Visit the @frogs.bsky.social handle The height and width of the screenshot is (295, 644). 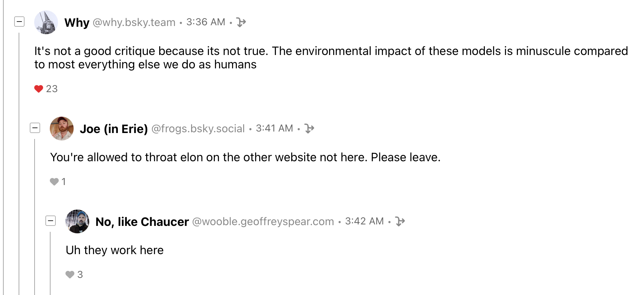198,129
